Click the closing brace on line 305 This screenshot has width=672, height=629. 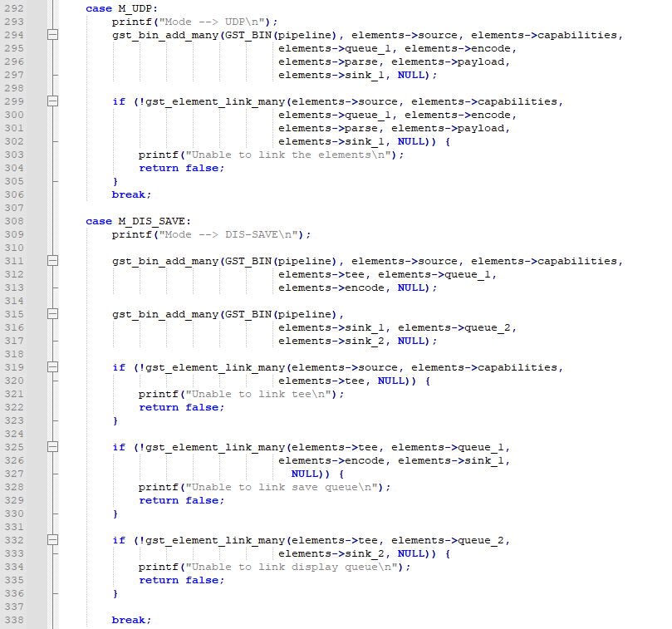(x=115, y=181)
